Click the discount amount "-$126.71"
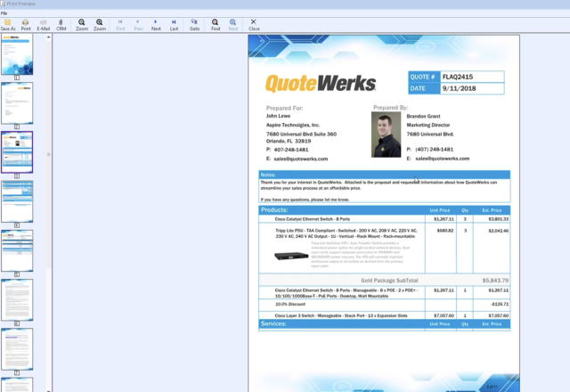This screenshot has height=392, width=570. 500,305
